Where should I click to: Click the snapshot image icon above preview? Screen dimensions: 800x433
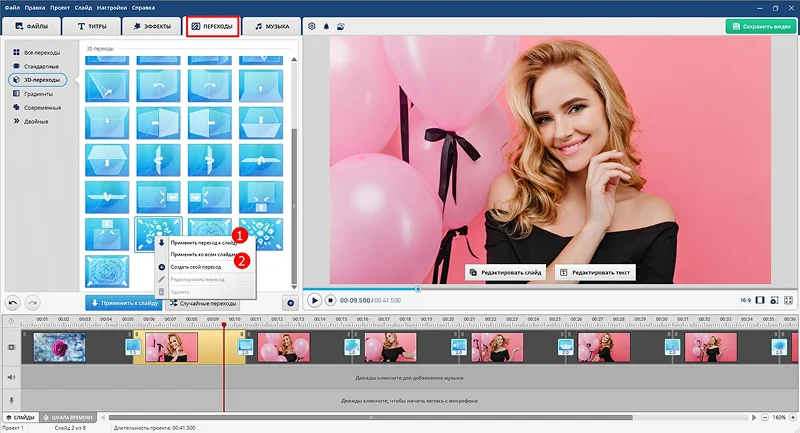pos(340,26)
